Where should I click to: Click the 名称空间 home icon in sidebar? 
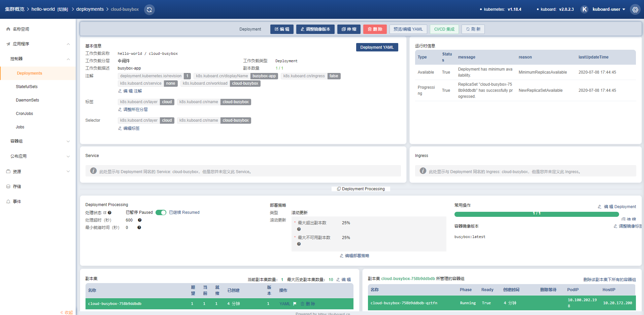pos(8,29)
